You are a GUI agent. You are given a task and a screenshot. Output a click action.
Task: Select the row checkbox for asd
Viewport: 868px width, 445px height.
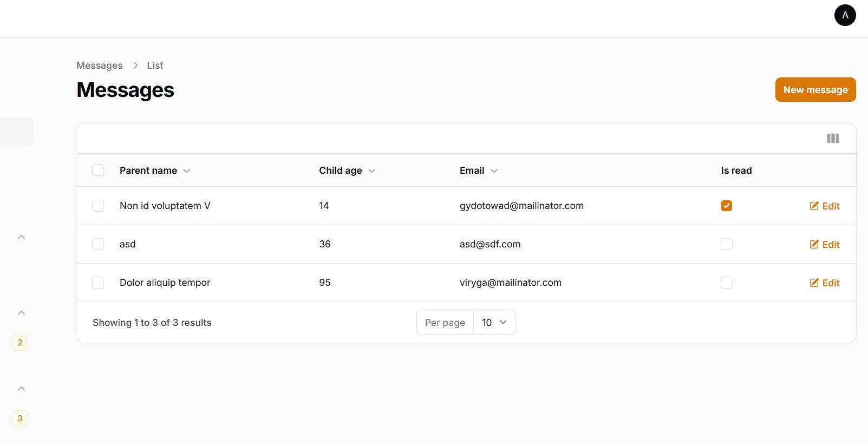[x=98, y=244]
